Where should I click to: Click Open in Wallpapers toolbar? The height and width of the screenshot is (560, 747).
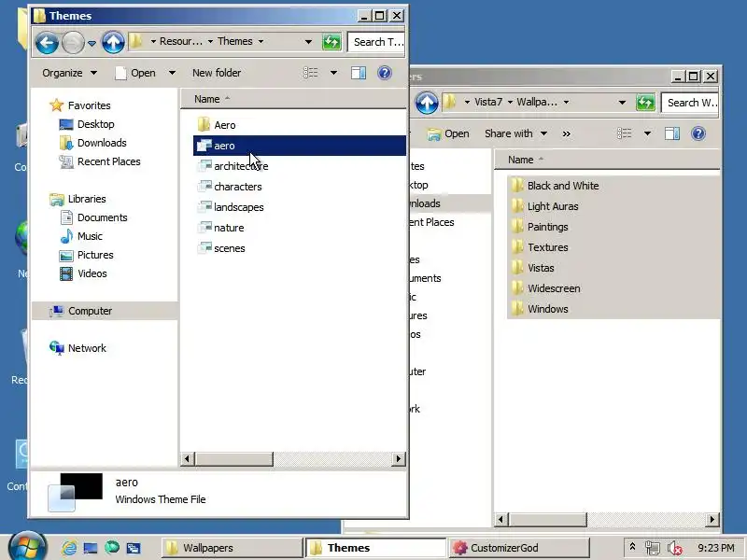pos(448,133)
